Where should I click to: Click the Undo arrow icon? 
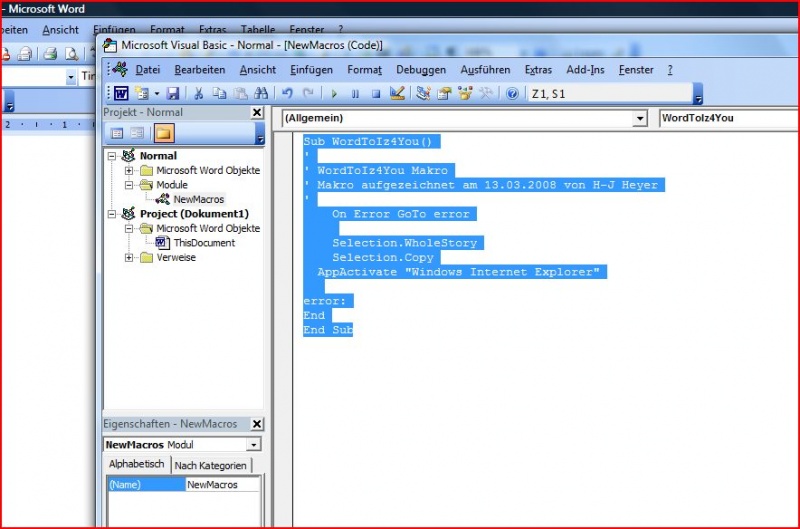287,93
